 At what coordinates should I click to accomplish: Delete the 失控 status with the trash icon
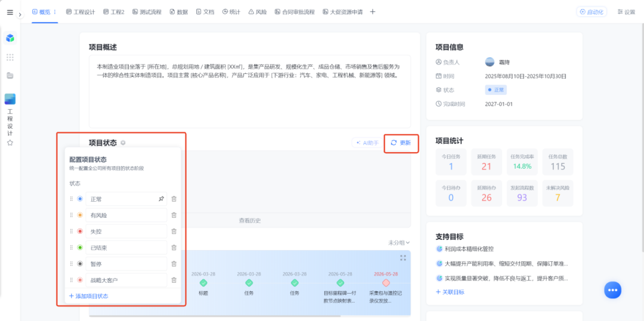pyautogui.click(x=174, y=232)
